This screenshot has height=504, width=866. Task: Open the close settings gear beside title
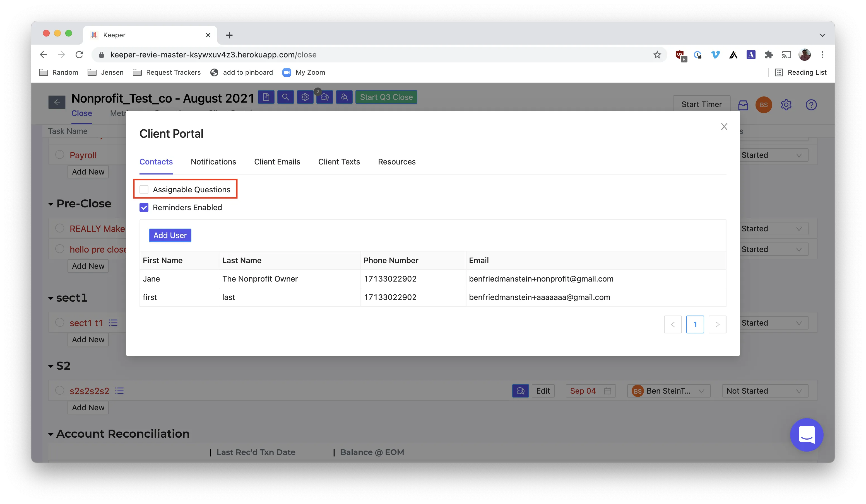[305, 97]
